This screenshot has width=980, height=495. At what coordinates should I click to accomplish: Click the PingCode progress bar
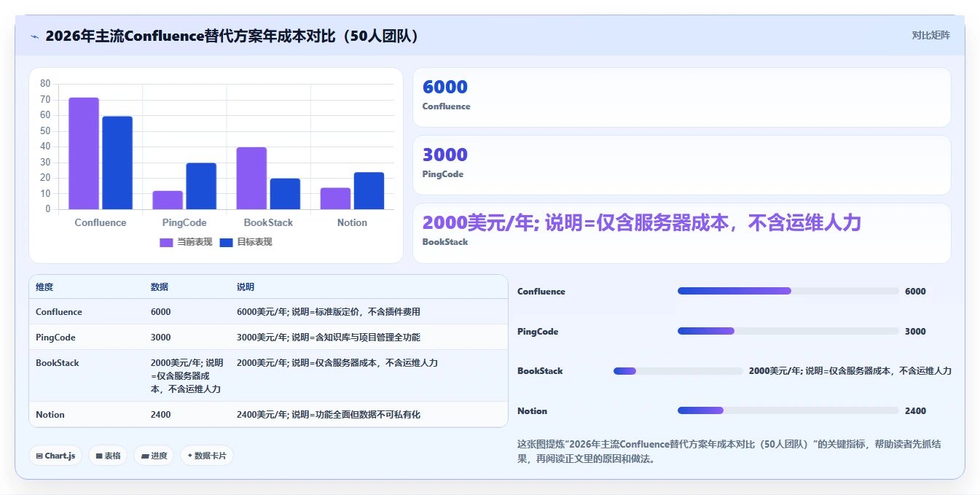pos(788,331)
